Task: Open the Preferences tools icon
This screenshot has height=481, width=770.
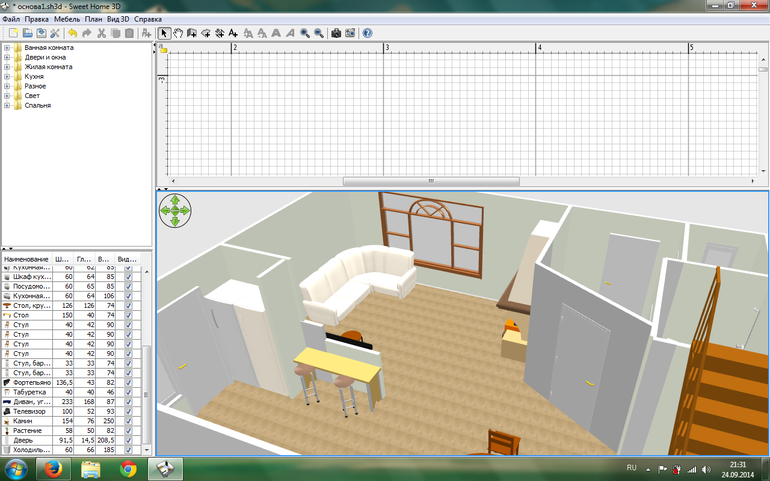Action: tap(55, 33)
